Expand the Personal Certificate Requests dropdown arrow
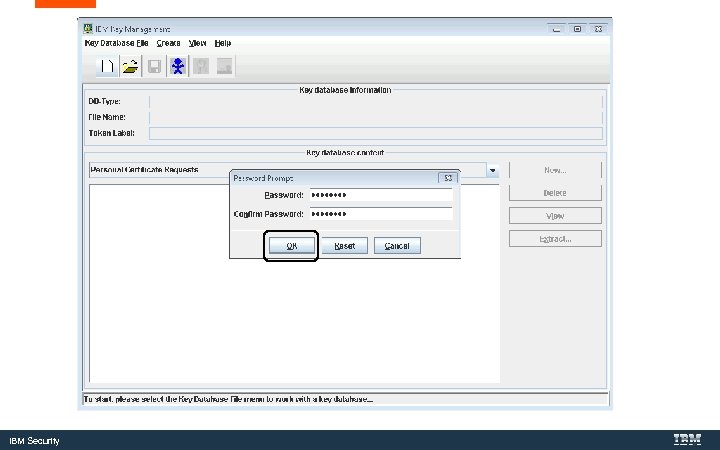The height and width of the screenshot is (450, 720). point(493,170)
